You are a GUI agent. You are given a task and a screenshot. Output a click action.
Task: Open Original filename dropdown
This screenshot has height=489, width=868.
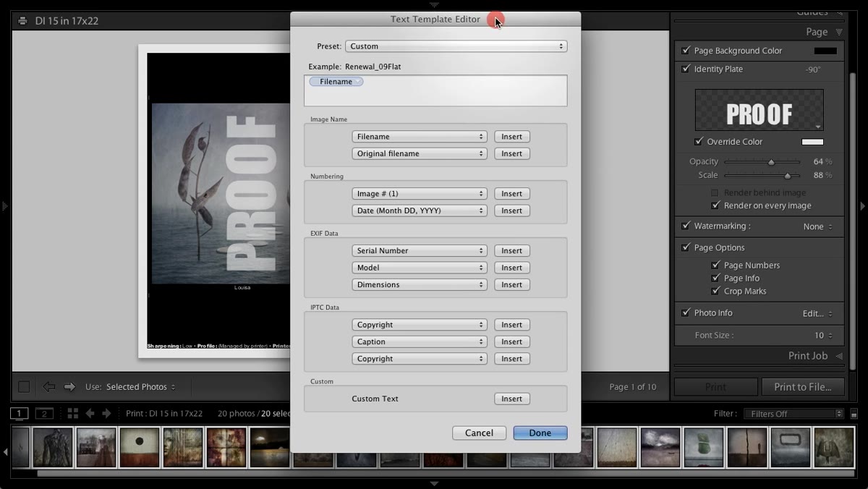pyautogui.click(x=420, y=153)
